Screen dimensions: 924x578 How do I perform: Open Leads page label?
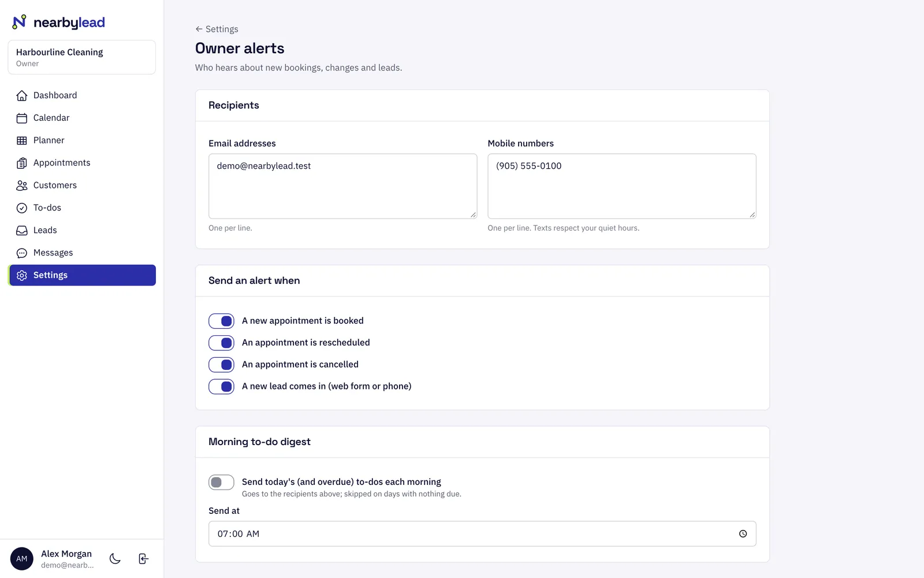click(45, 231)
